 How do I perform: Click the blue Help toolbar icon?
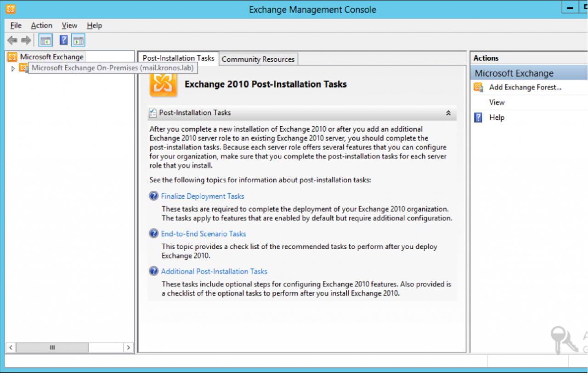click(x=64, y=40)
